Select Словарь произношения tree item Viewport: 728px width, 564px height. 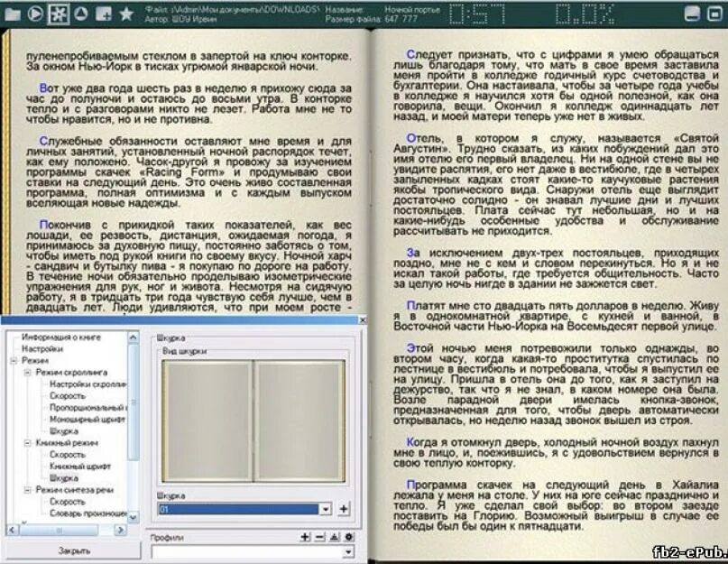pyautogui.click(x=88, y=513)
